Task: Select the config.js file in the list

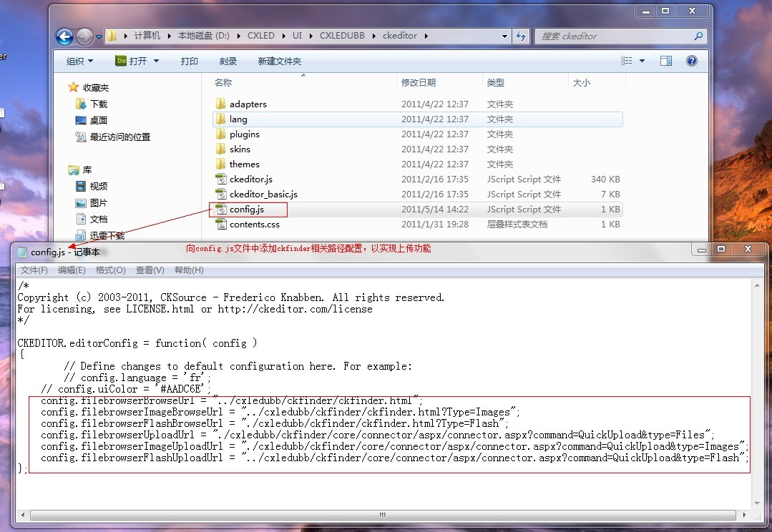Action: tap(247, 210)
